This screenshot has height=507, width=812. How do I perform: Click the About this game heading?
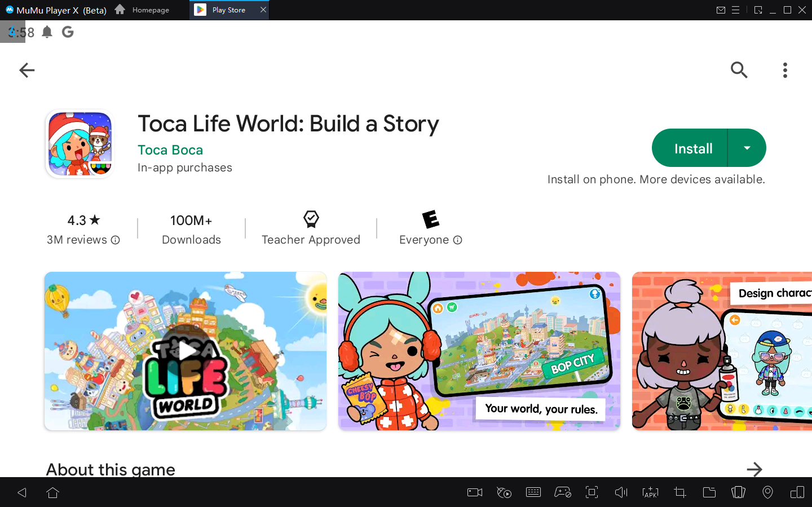pos(111,469)
